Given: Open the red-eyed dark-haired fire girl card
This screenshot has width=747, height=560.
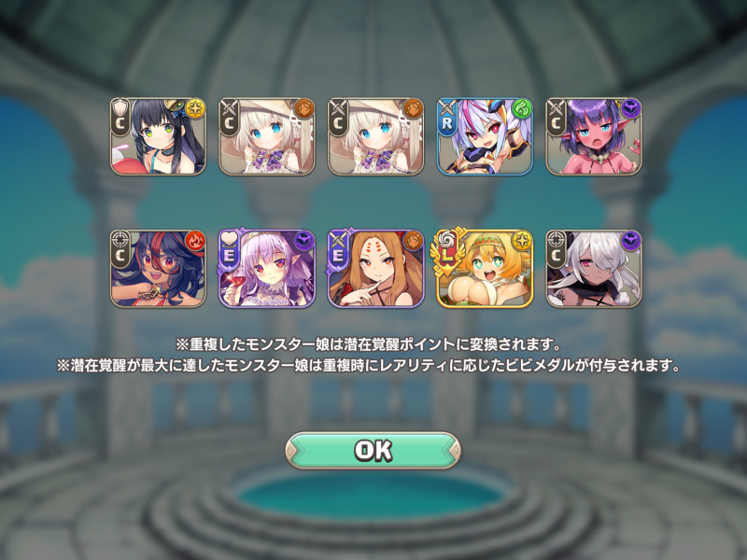Looking at the screenshot, I should click(158, 269).
